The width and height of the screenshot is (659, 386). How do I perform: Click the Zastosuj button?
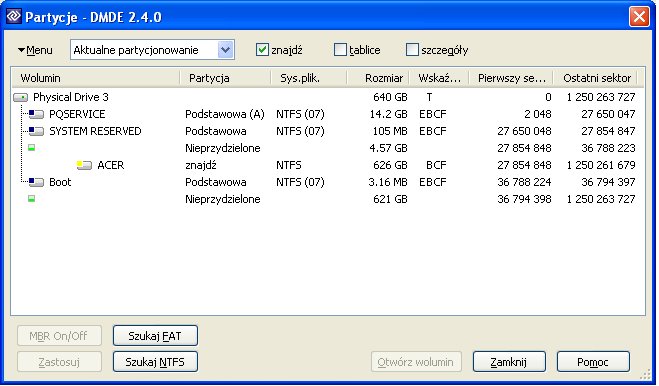(x=59, y=362)
